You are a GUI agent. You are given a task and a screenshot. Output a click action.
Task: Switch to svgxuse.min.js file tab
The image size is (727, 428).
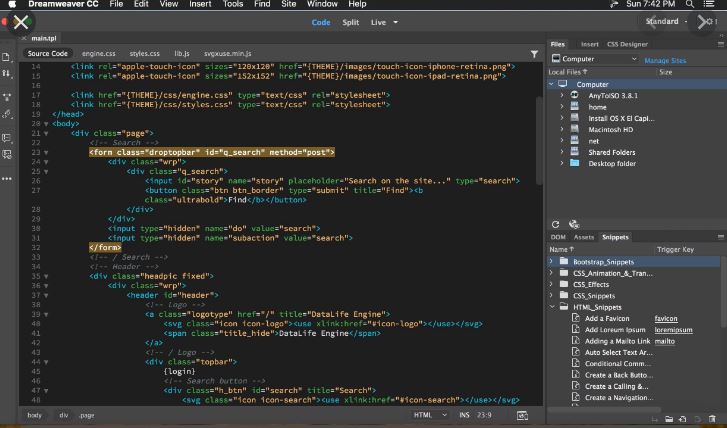pos(228,53)
